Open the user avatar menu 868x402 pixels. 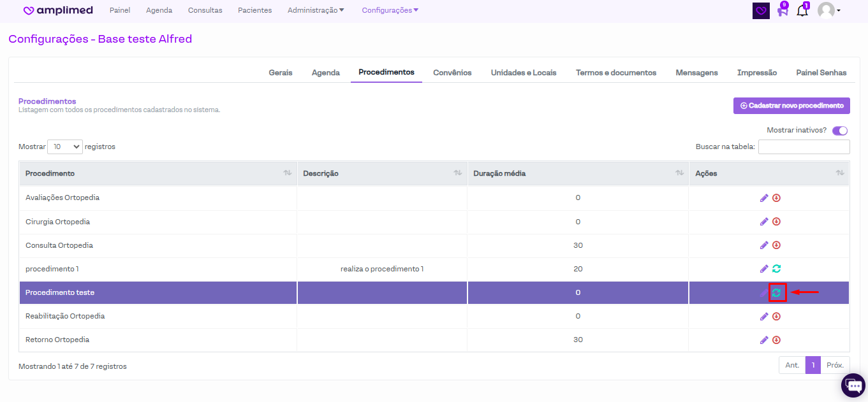(828, 11)
